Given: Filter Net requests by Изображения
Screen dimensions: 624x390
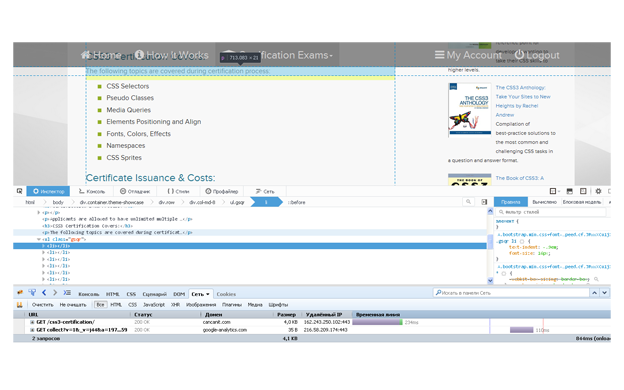Looking at the screenshot, I should [x=201, y=305].
